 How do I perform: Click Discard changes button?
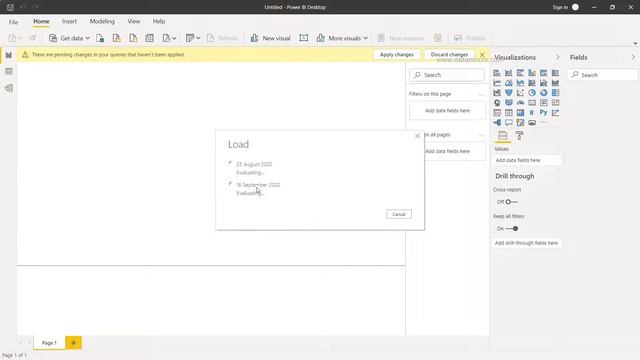pos(449,54)
